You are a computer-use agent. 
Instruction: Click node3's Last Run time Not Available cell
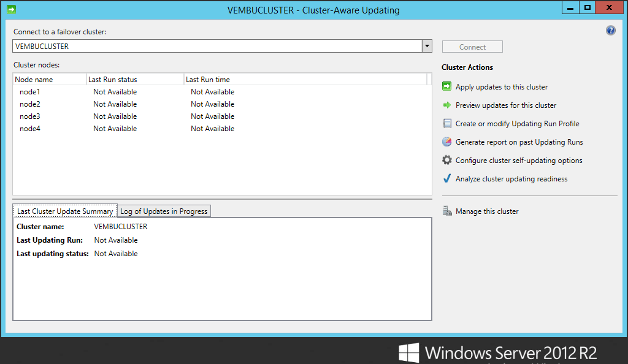click(x=212, y=116)
